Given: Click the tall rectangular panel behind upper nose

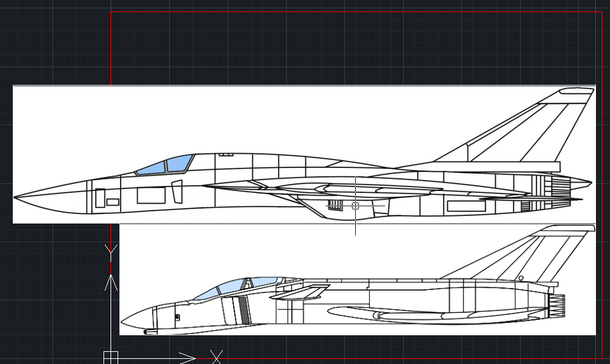Looking at the screenshot, I should tap(100, 198).
